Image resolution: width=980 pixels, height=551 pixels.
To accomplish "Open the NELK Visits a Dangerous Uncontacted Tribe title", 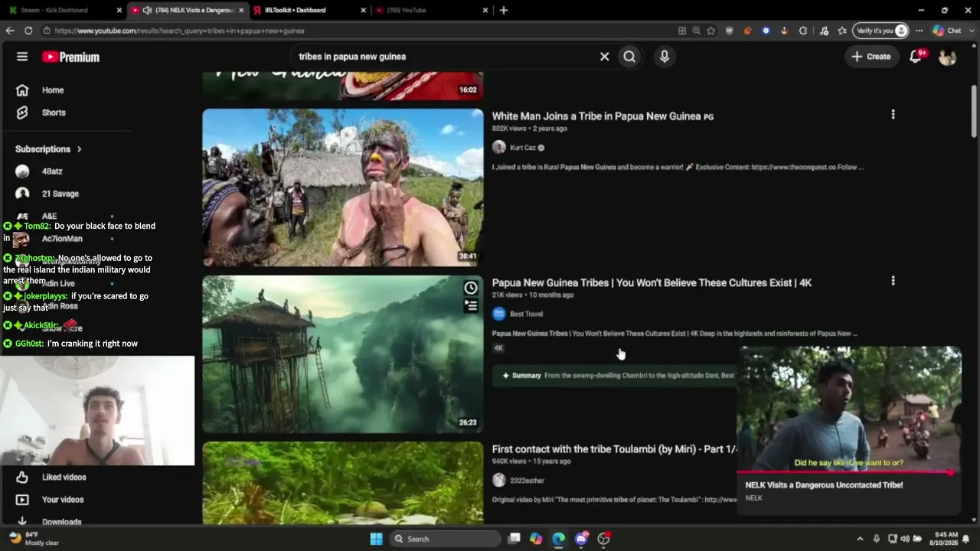I will pos(824,485).
